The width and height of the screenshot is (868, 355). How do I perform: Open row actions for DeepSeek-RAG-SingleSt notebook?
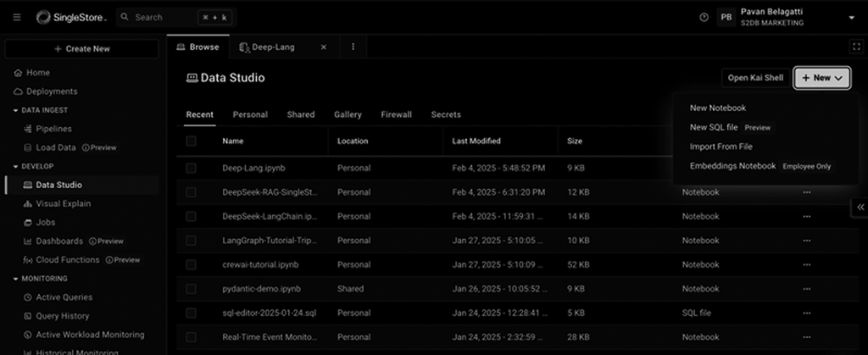coord(807,192)
